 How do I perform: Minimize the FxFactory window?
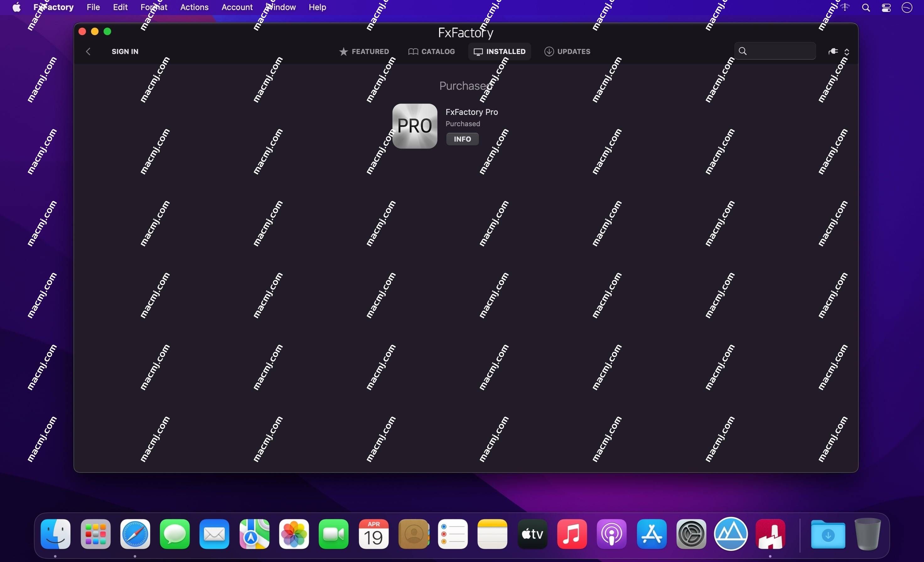(95, 31)
